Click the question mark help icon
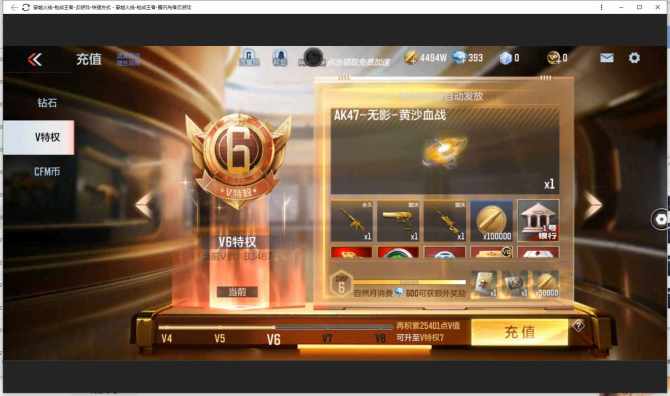 click(579, 326)
